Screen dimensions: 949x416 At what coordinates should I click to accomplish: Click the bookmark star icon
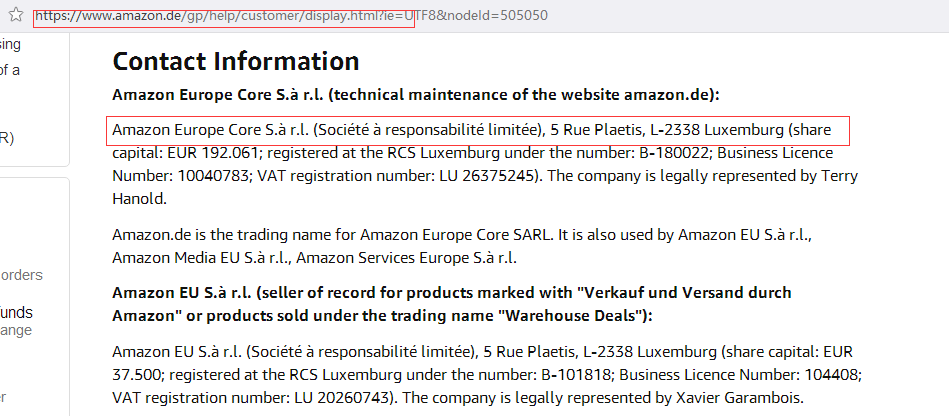tap(16, 17)
